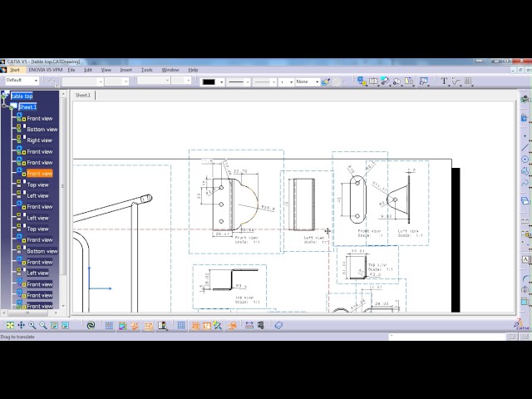The image size is (532, 399).
Task: Open the Tools menu
Action: [146, 70]
